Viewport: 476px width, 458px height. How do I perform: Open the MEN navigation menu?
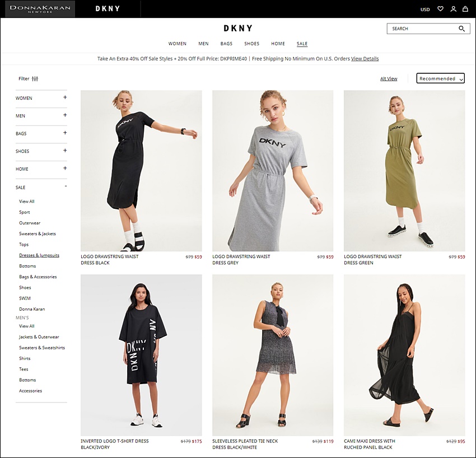tap(203, 44)
